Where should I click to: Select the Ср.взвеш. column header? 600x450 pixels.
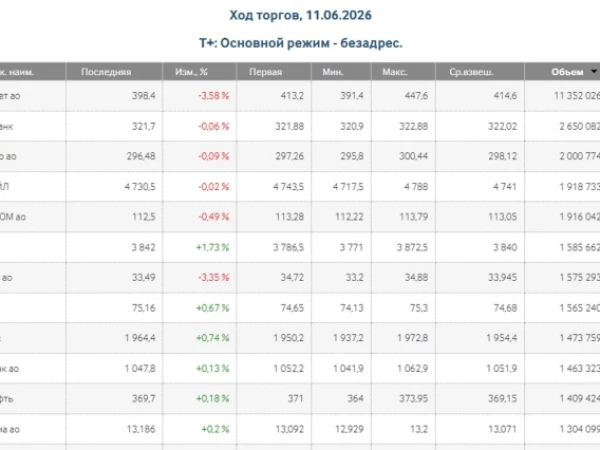pos(471,72)
